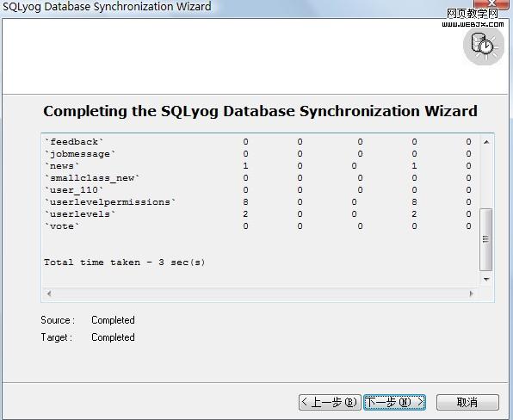513x420 pixels.
Task: Click the scroll down arrow in results
Action: click(486, 280)
